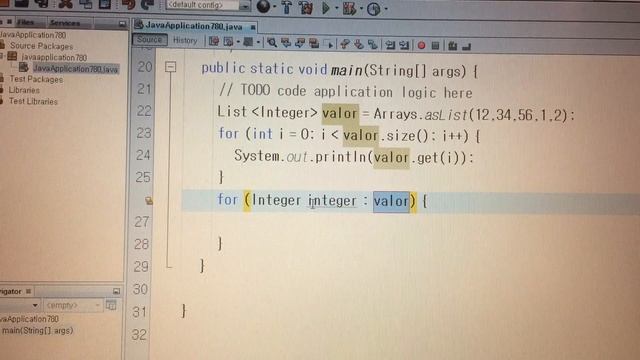Click Find Previous Occurrence icon
Viewport: 640px width, 360px height.
click(286, 42)
